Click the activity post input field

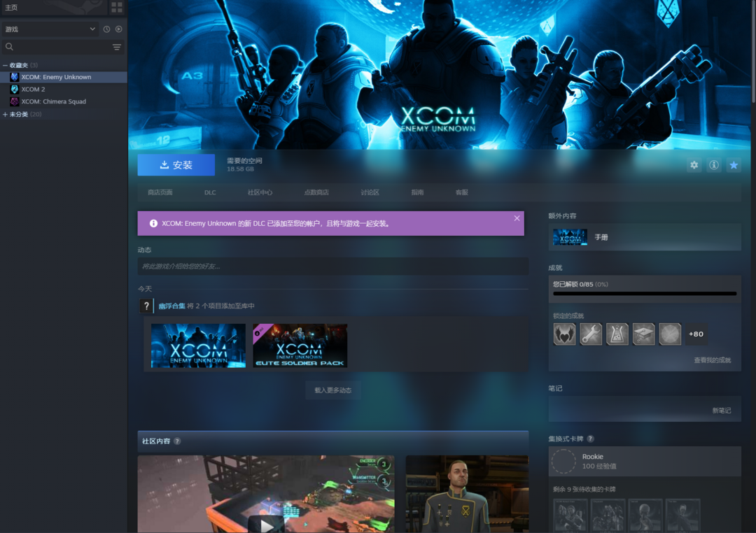pos(332,266)
